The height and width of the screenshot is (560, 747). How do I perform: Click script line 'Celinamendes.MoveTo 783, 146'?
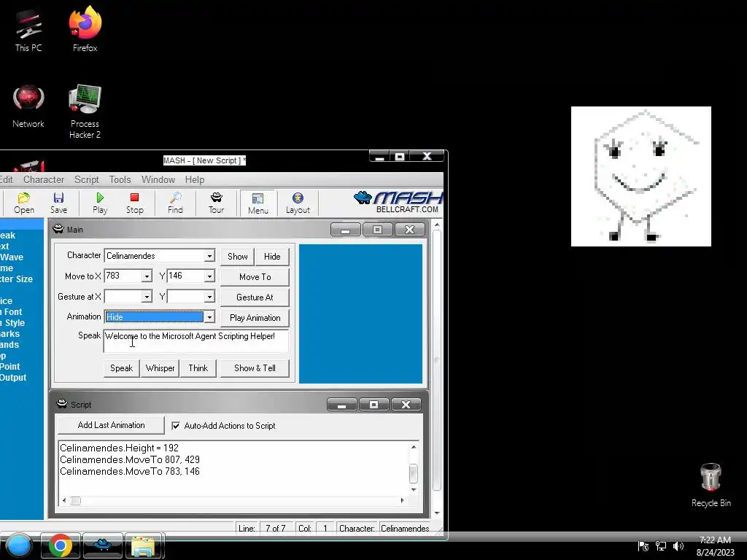[x=130, y=472]
